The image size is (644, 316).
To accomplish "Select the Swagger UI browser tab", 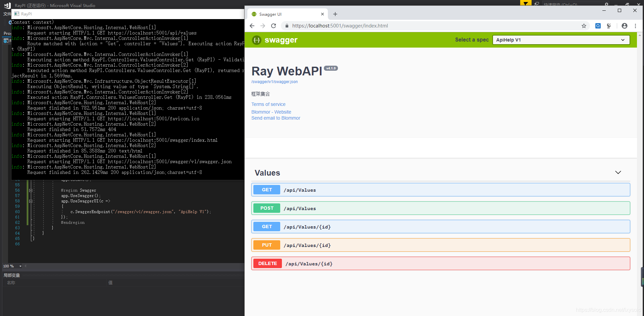I will (288, 14).
